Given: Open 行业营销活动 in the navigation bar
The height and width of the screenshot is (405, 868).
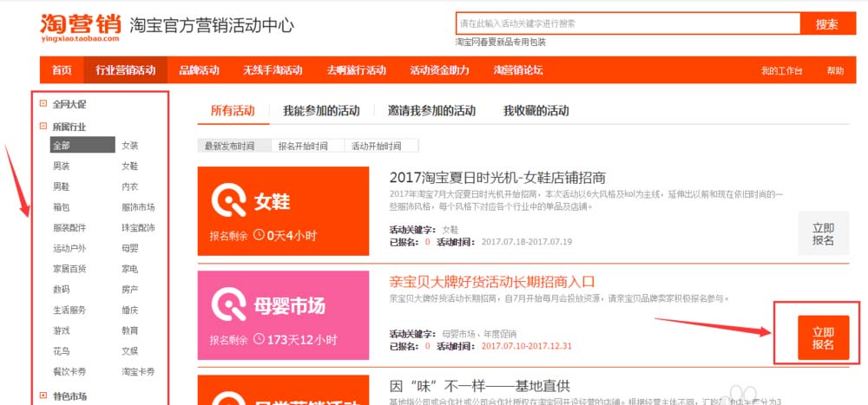Looking at the screenshot, I should [126, 70].
